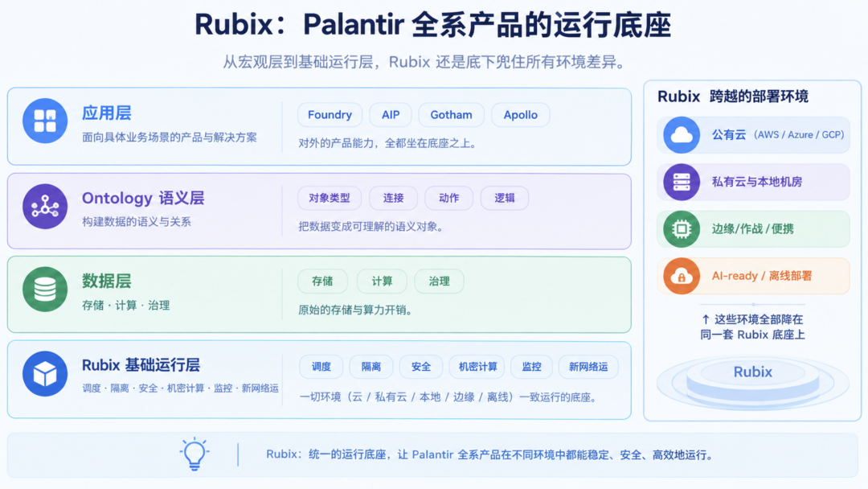This screenshot has width=868, height=489.
Task: Click the purple server-rack 私有云 icon
Action: 682,182
